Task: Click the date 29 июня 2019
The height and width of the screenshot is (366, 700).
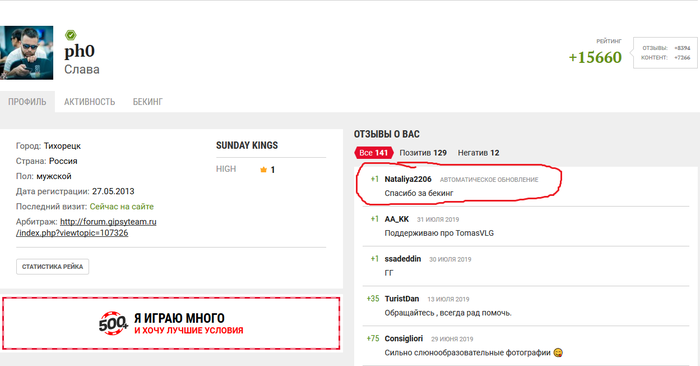Action: tap(452, 339)
